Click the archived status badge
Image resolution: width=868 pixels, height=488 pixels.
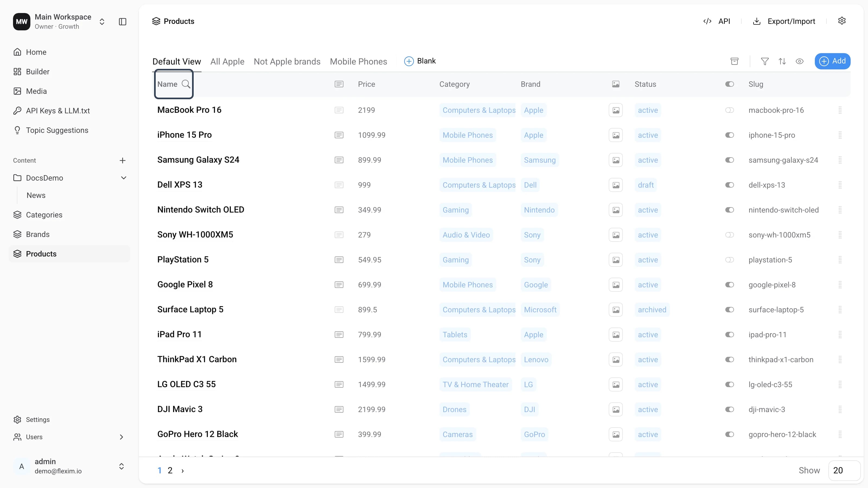(652, 310)
